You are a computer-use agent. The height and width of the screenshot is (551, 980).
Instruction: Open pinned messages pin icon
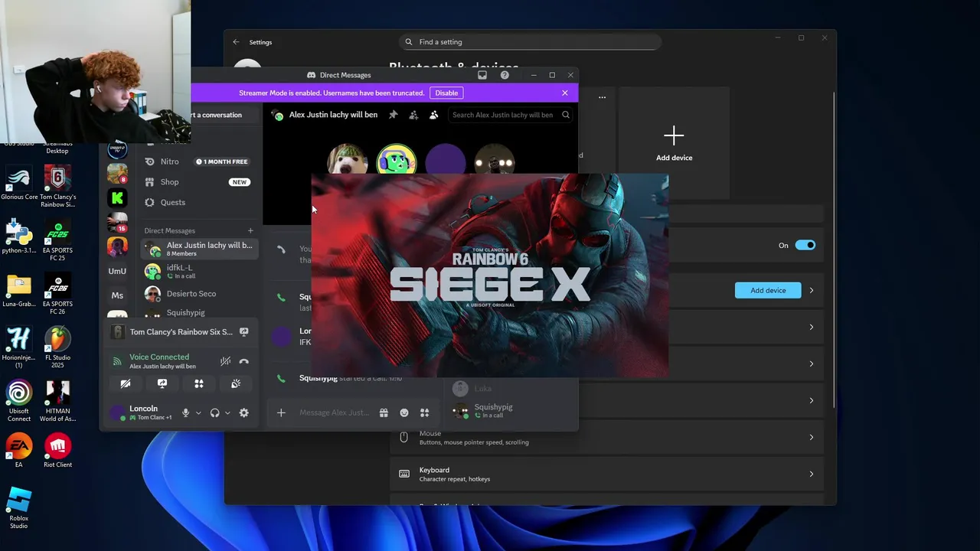394,115
